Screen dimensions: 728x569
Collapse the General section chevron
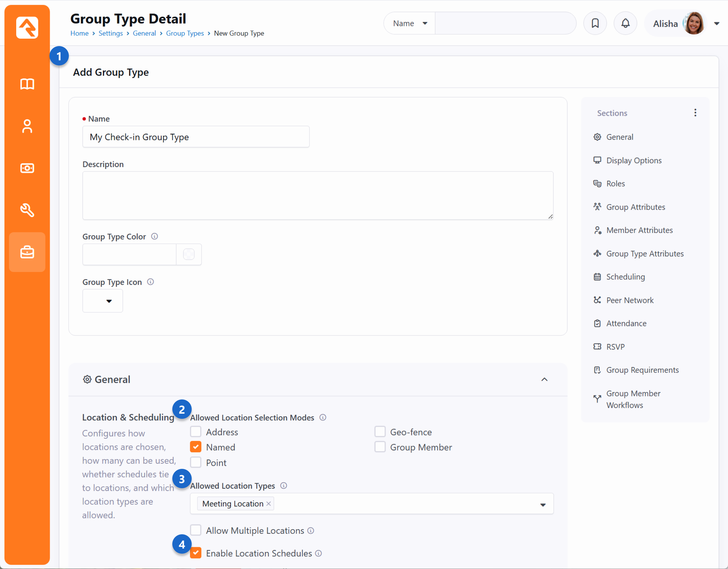coord(544,379)
